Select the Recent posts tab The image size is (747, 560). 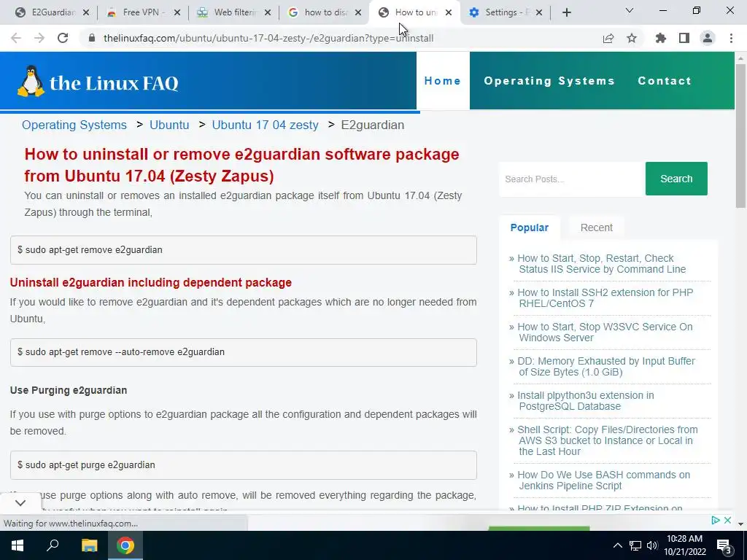[597, 227]
